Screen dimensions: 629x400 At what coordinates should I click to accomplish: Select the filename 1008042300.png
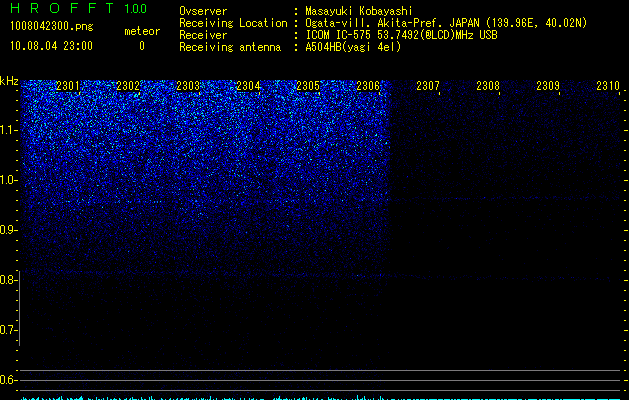[x=52, y=26]
